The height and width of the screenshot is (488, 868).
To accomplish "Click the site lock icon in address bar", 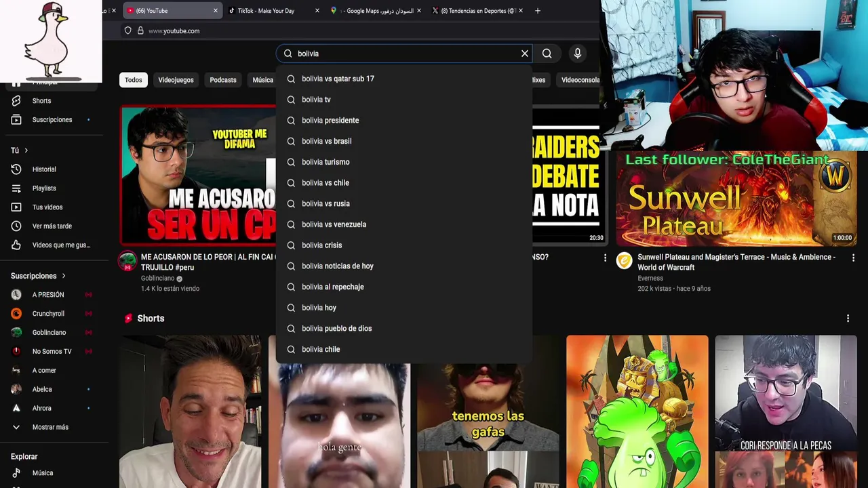I will click(x=140, y=30).
